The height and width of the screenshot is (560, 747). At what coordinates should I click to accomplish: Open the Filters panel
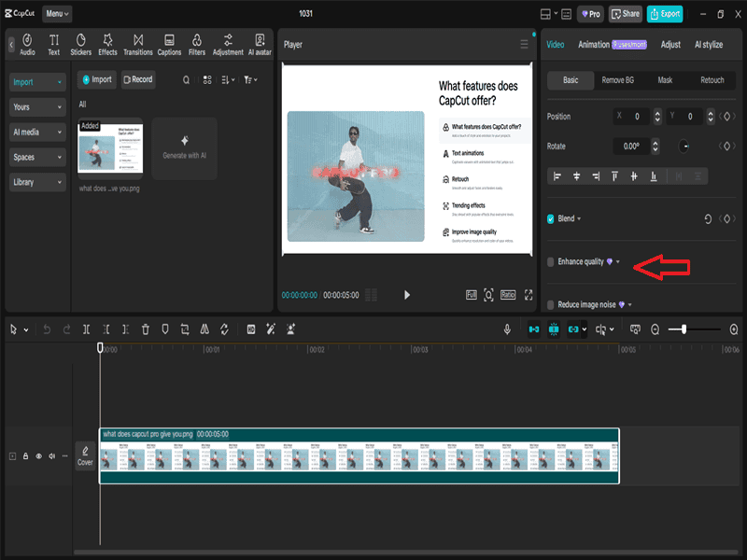coord(197,44)
